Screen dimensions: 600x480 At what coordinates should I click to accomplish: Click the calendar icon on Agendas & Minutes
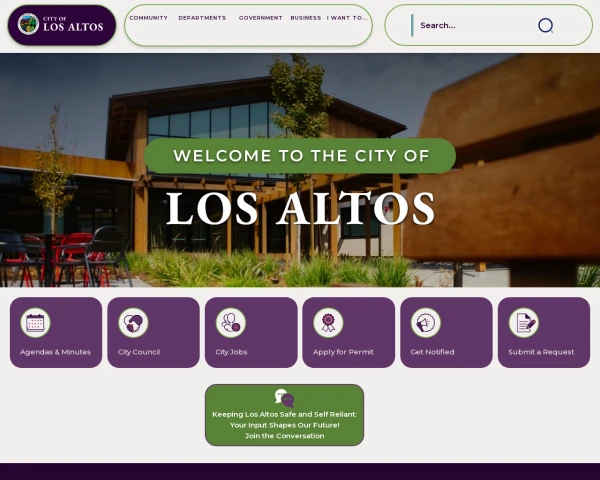point(36,323)
